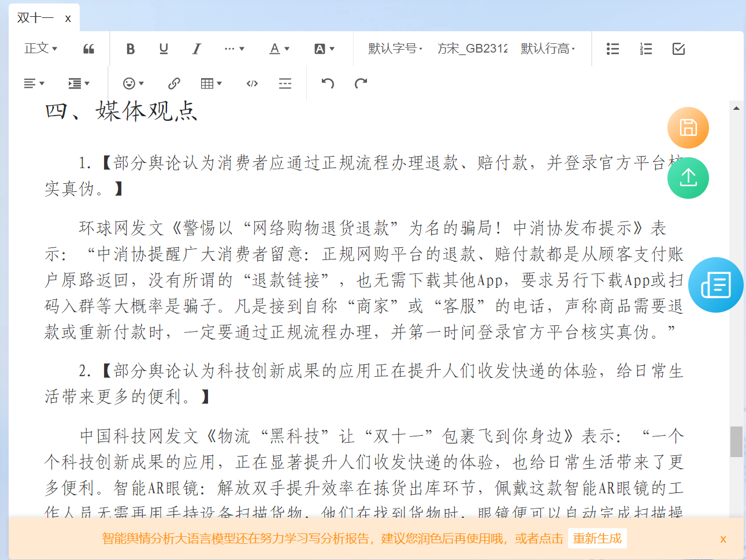The image size is (746, 560).
Task: Save the document via the orange floppy icon
Action: pyautogui.click(x=688, y=127)
